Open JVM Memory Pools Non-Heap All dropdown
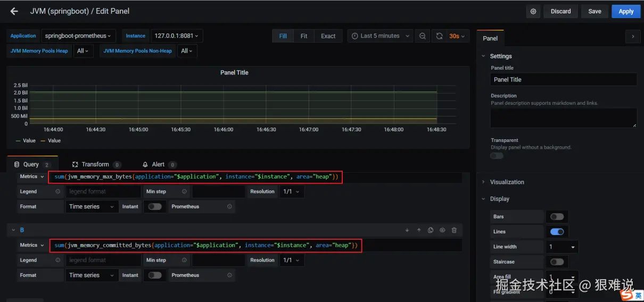 point(187,51)
